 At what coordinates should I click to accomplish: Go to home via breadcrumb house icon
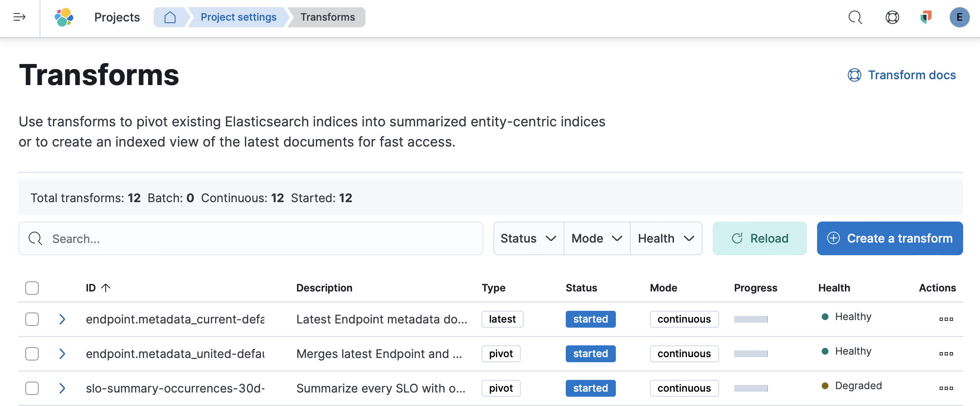point(170,17)
